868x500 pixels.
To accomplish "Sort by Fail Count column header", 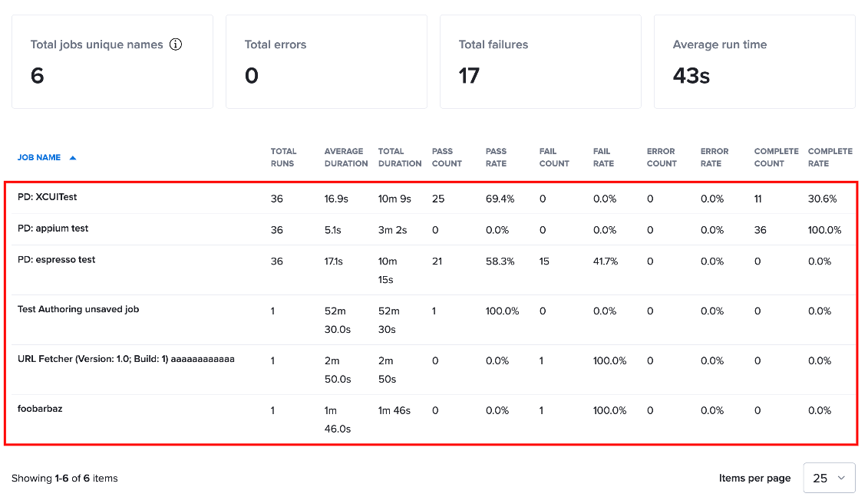I will tap(554, 157).
